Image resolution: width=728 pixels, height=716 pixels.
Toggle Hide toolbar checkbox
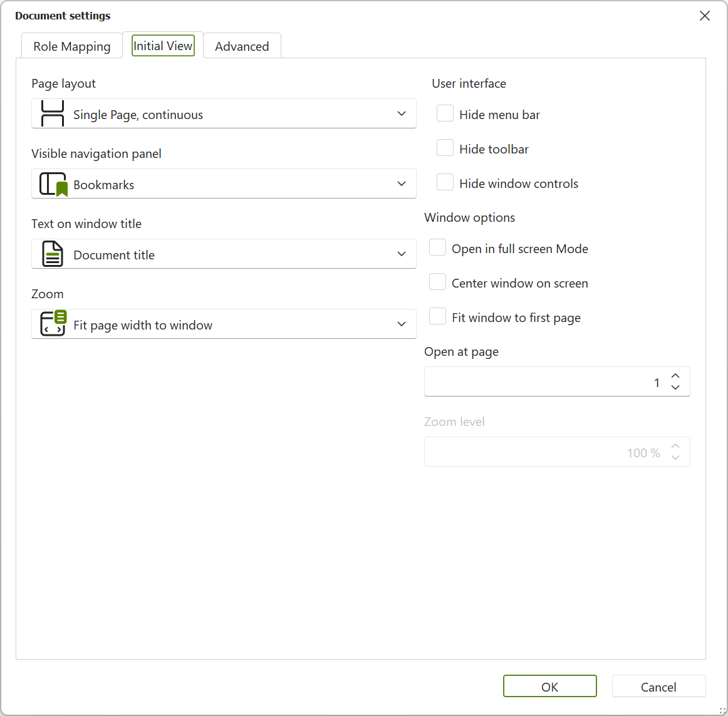click(445, 148)
